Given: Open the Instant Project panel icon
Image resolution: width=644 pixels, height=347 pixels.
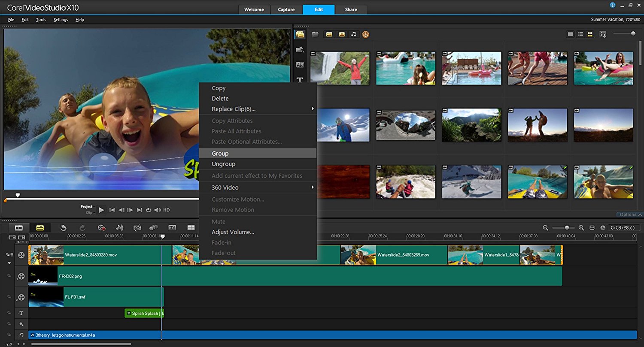Looking at the screenshot, I should [300, 49].
